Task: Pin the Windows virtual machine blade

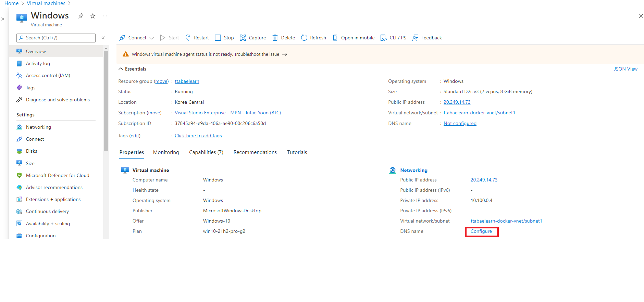Action: click(x=81, y=16)
